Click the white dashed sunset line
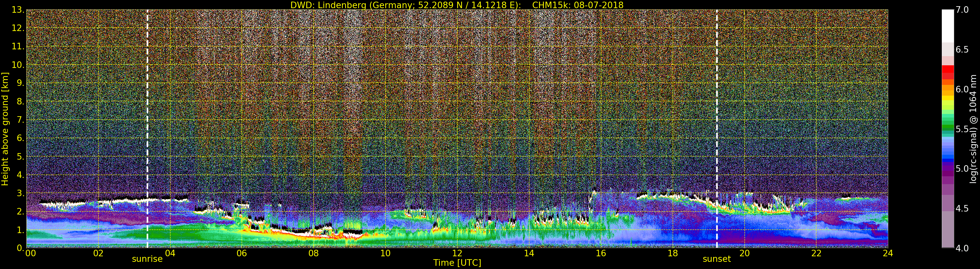Image resolution: width=980 pixels, height=269 pixels. [x=717, y=129]
